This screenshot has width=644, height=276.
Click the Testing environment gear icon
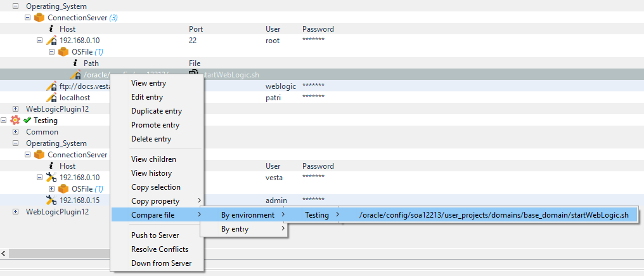[15, 121]
